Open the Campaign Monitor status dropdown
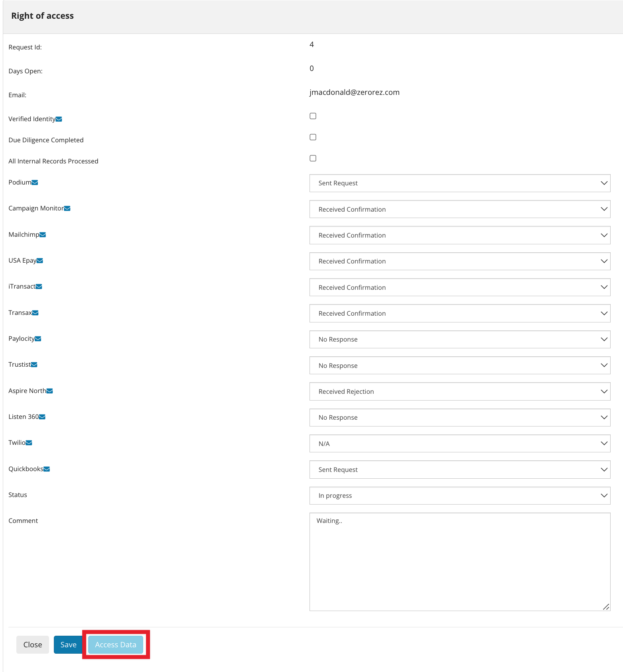The image size is (623, 672). pyautogui.click(x=460, y=209)
